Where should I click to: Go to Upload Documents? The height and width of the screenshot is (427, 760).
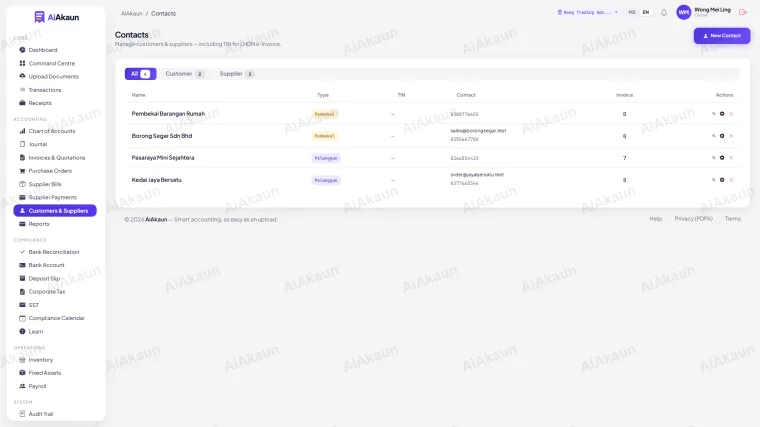pyautogui.click(x=53, y=77)
